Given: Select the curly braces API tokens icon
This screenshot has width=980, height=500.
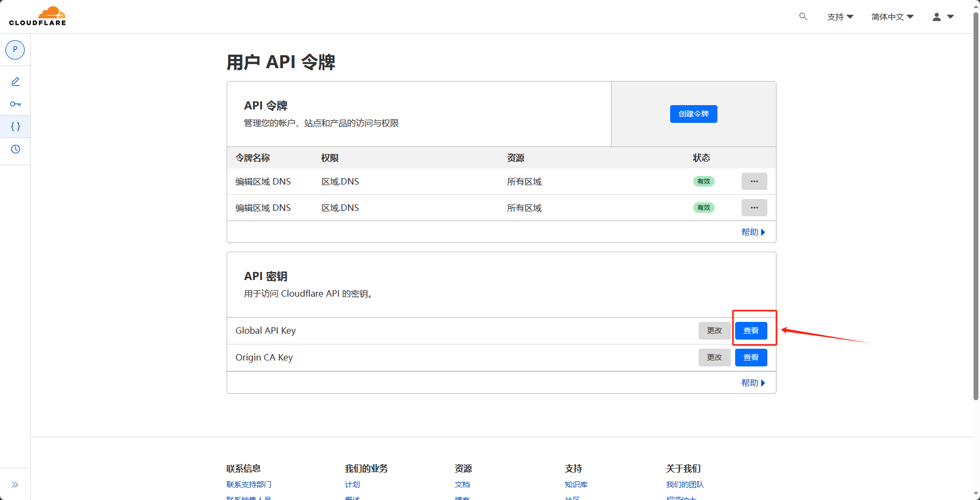Looking at the screenshot, I should 16,127.
